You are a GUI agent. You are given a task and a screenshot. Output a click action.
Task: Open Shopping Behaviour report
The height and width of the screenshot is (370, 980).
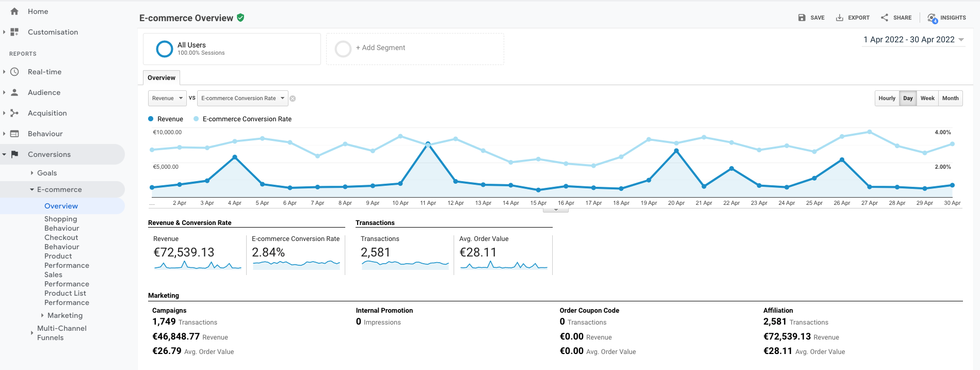pos(62,223)
